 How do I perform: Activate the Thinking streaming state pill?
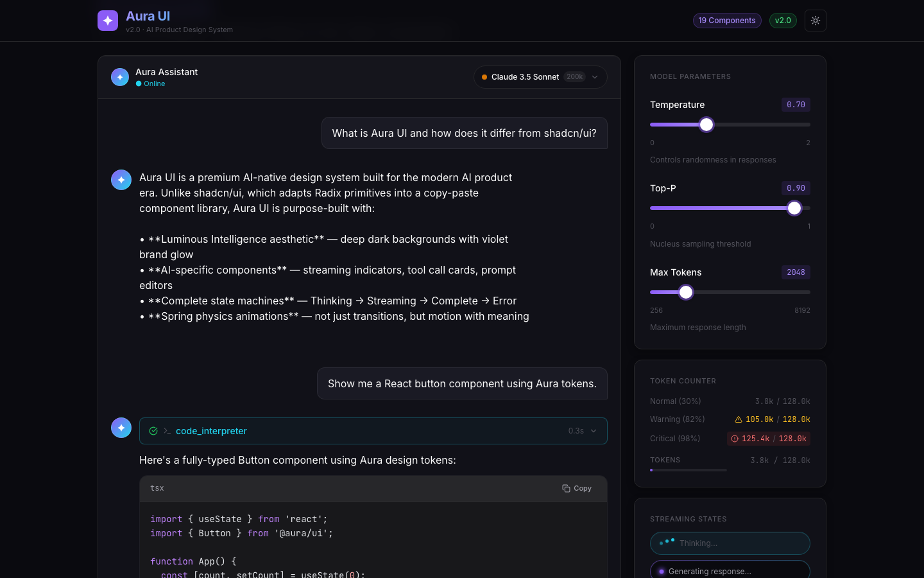[730, 543]
